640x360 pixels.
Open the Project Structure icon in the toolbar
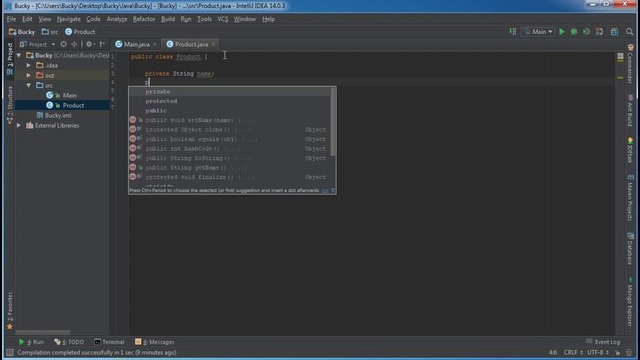(x=614, y=31)
